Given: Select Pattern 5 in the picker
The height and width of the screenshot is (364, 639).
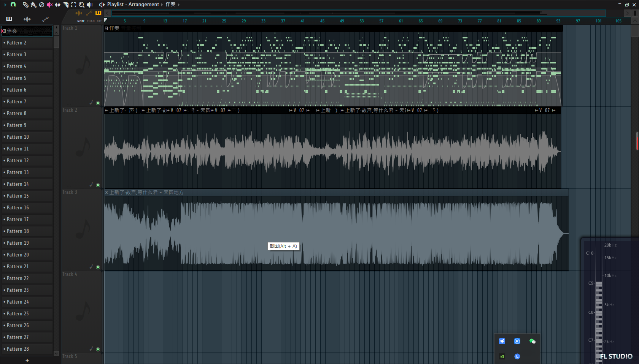Looking at the screenshot, I should 27,78.
